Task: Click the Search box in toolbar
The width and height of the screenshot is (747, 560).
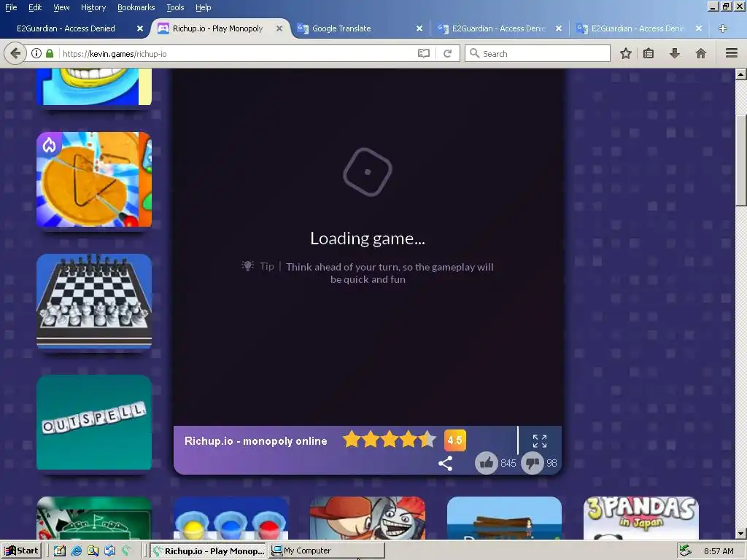Action: (538, 53)
